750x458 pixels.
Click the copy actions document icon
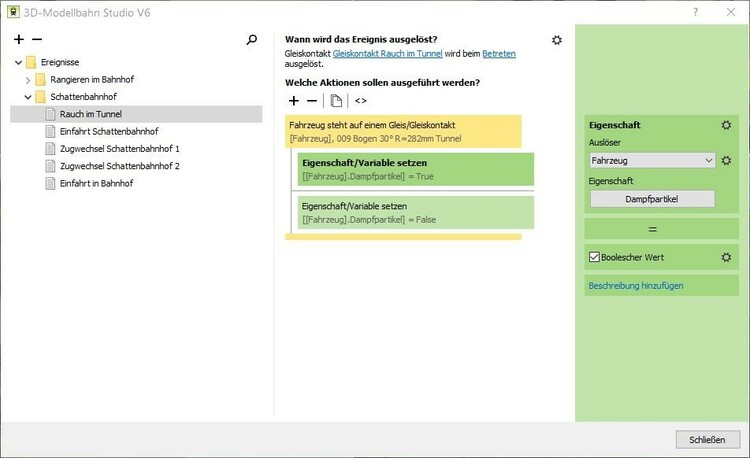[337, 101]
